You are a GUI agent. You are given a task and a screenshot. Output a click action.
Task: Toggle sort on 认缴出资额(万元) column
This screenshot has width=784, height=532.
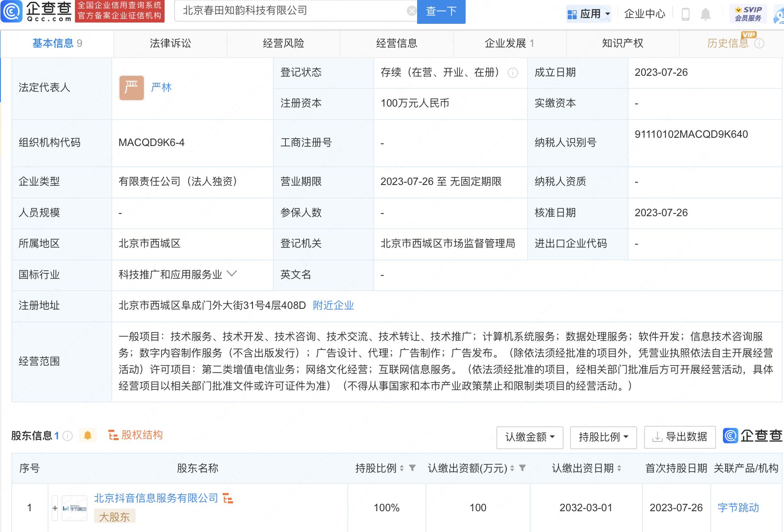(x=512, y=468)
